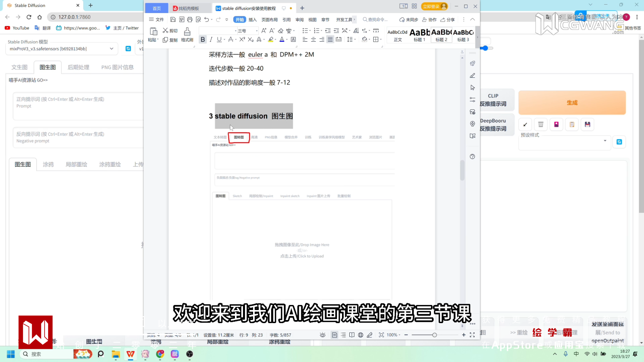Click the clipboard paste-style icon

point(572,124)
